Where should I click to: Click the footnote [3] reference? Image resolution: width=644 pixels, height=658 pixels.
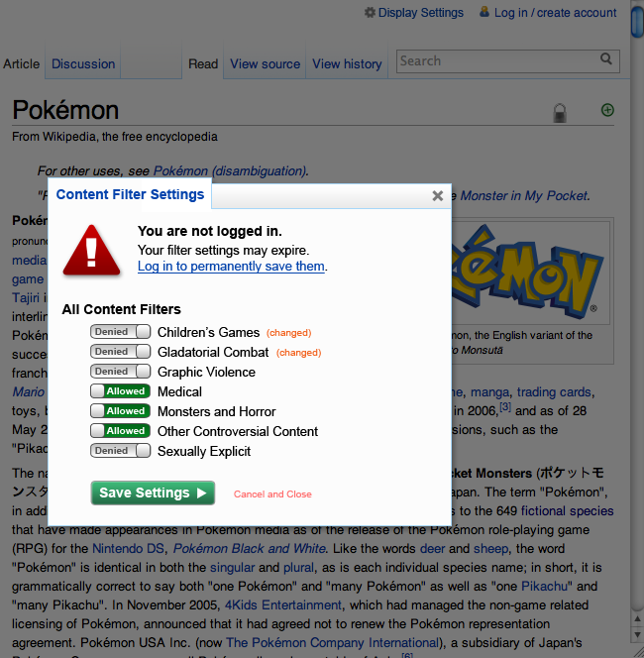[x=505, y=406]
